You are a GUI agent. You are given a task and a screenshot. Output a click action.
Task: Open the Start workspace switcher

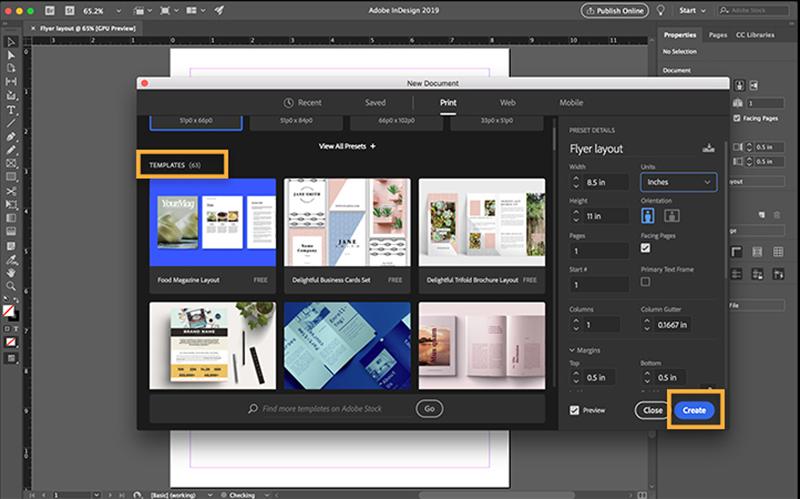pyautogui.click(x=692, y=10)
